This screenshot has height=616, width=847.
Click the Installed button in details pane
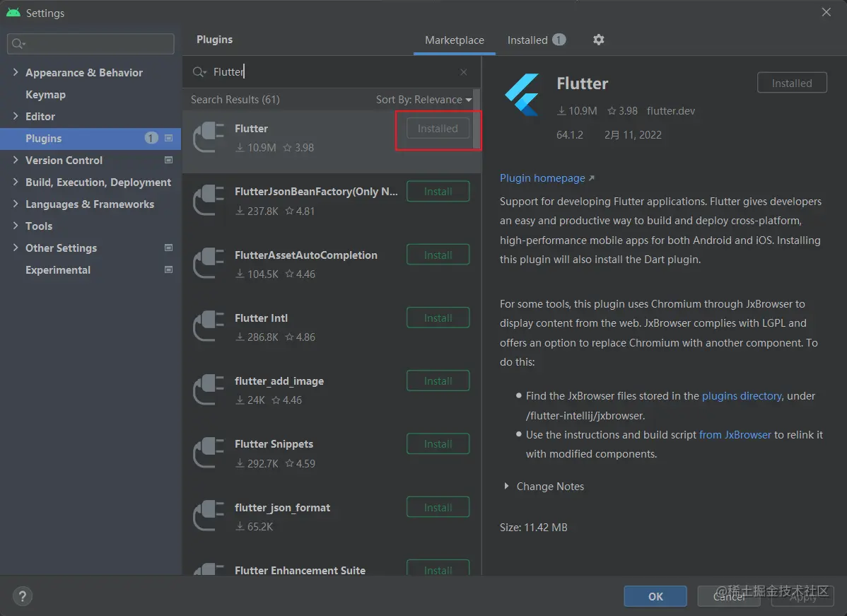pyautogui.click(x=792, y=83)
